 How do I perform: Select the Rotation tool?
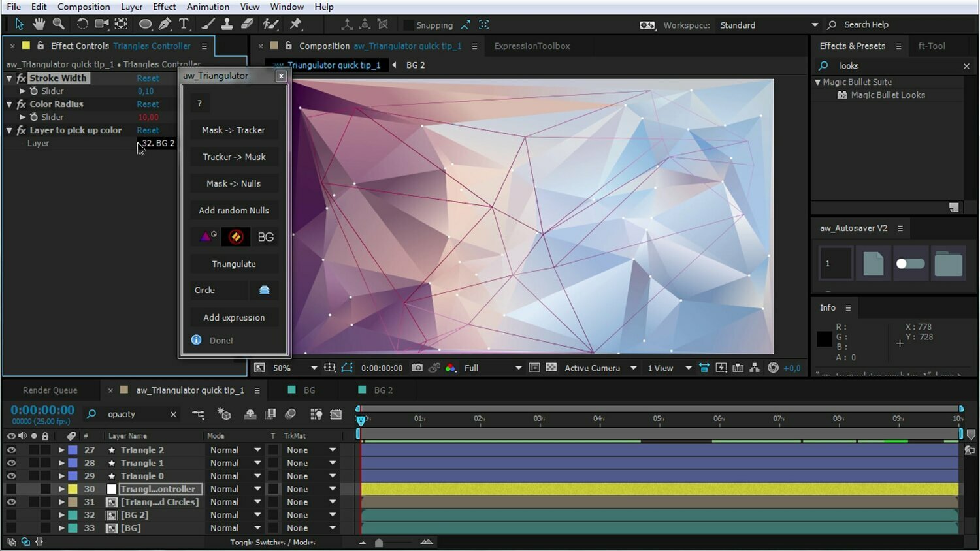coord(82,24)
